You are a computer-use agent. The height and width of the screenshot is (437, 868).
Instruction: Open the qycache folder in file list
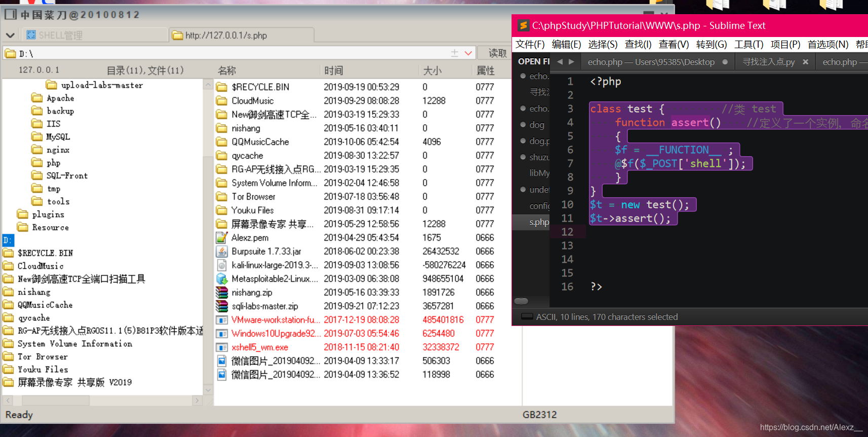click(247, 156)
